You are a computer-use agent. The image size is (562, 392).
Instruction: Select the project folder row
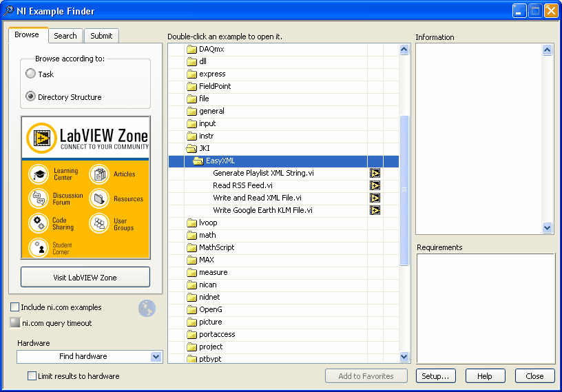[x=284, y=347]
